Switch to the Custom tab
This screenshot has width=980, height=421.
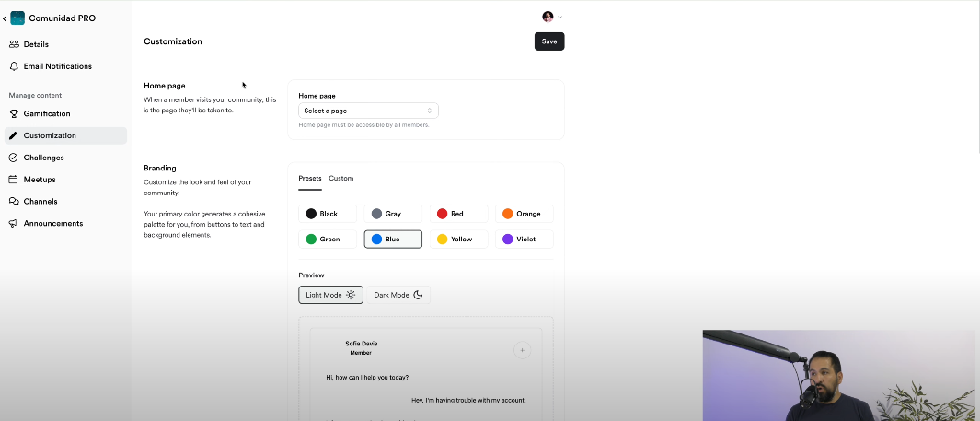click(x=341, y=179)
